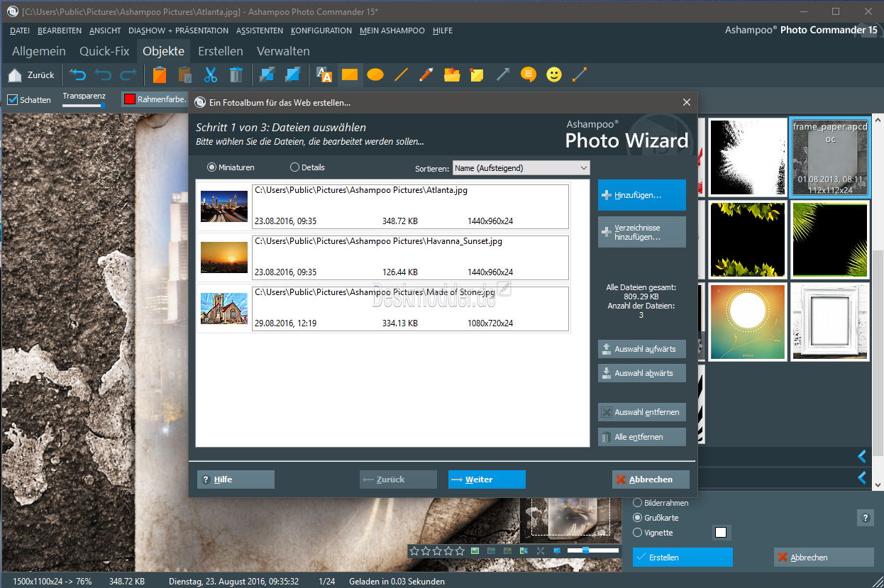Click Auswahl aufwärts button
Viewport: 884px width, 588px height.
coord(642,349)
